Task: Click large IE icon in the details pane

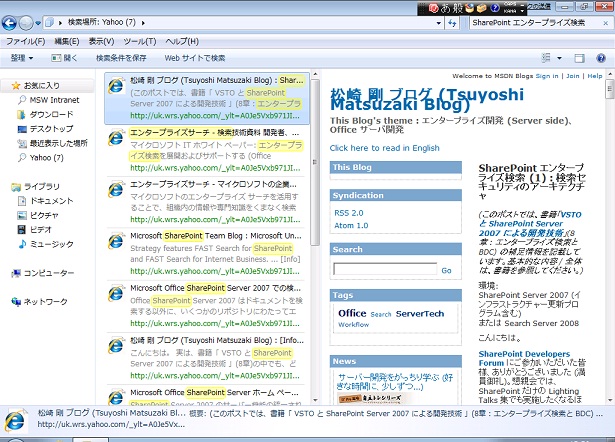Action: pyautogui.click(x=15, y=421)
